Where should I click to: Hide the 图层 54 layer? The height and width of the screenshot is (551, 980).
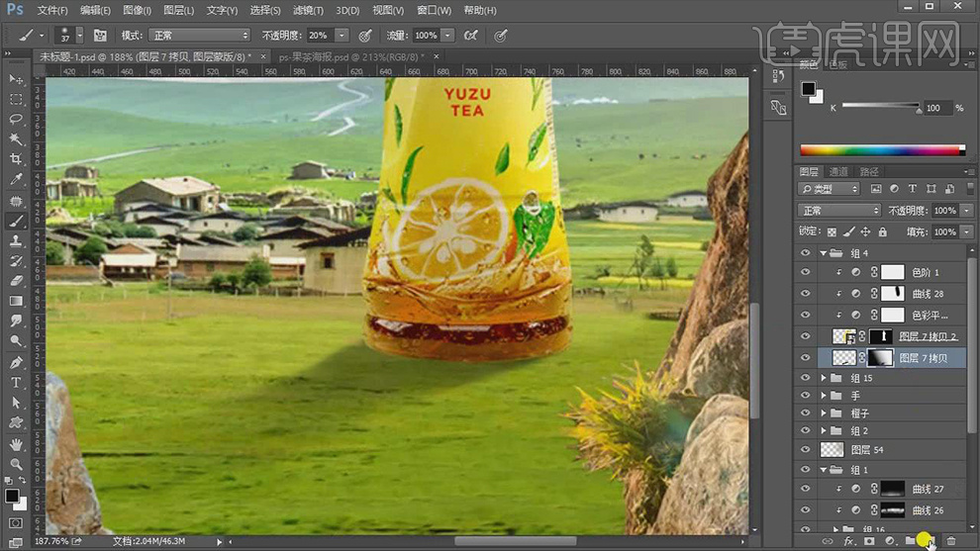(x=805, y=450)
